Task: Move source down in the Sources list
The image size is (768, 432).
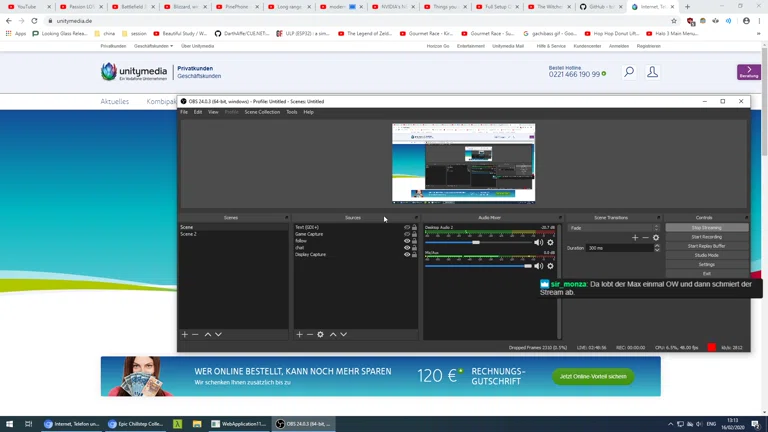Action: [344, 335]
